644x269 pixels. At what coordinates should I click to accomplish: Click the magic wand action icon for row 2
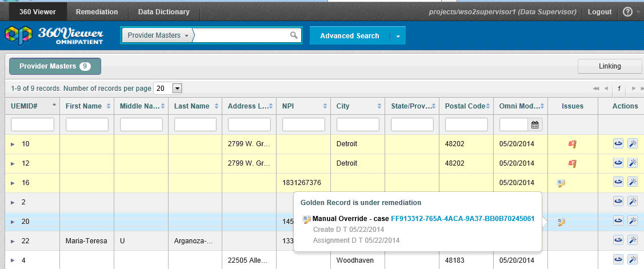tap(632, 202)
